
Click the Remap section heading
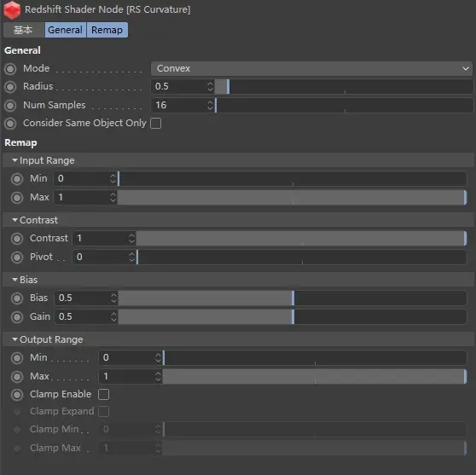pos(20,142)
